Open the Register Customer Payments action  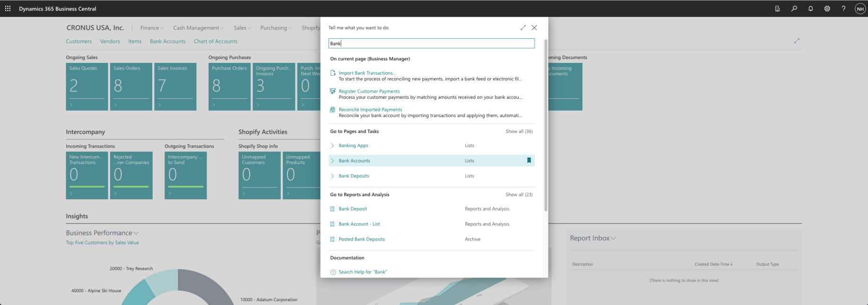pyautogui.click(x=369, y=91)
